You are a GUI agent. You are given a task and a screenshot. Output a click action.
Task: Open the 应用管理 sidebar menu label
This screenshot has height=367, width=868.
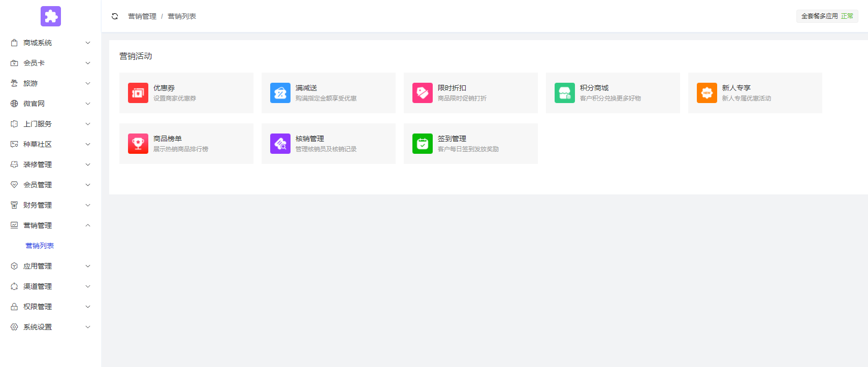click(38, 266)
